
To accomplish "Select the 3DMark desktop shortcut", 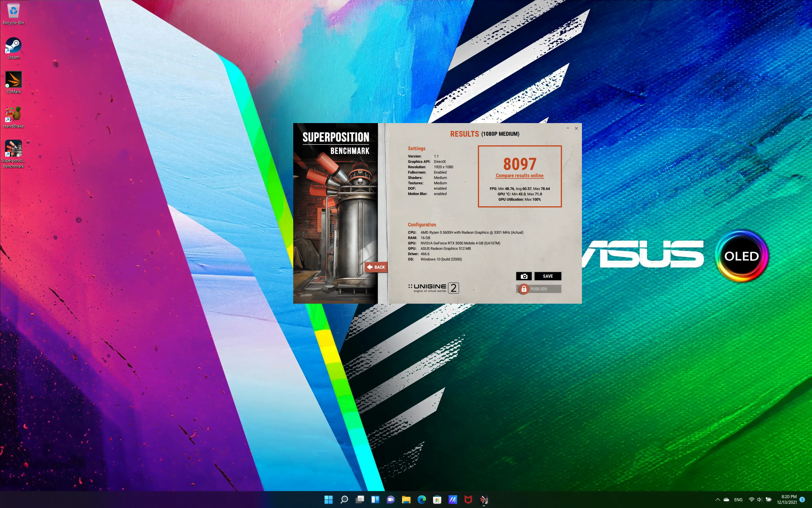I will 14,83.
